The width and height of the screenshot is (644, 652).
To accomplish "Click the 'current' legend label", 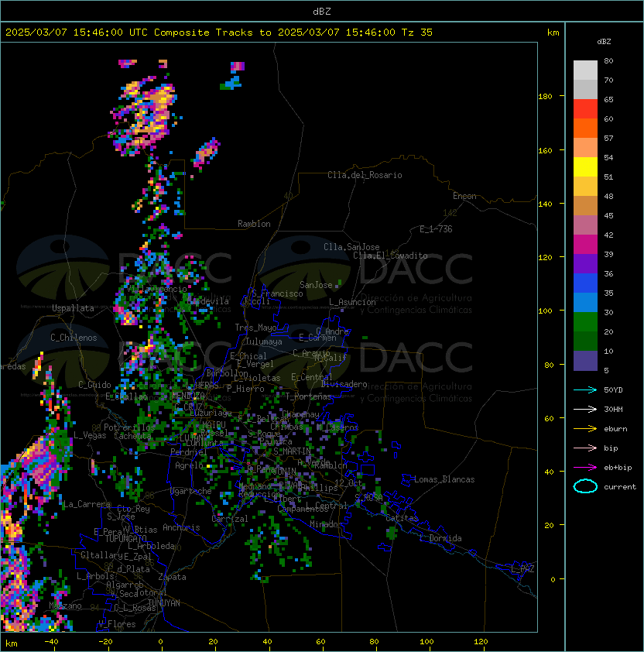I will point(620,487).
